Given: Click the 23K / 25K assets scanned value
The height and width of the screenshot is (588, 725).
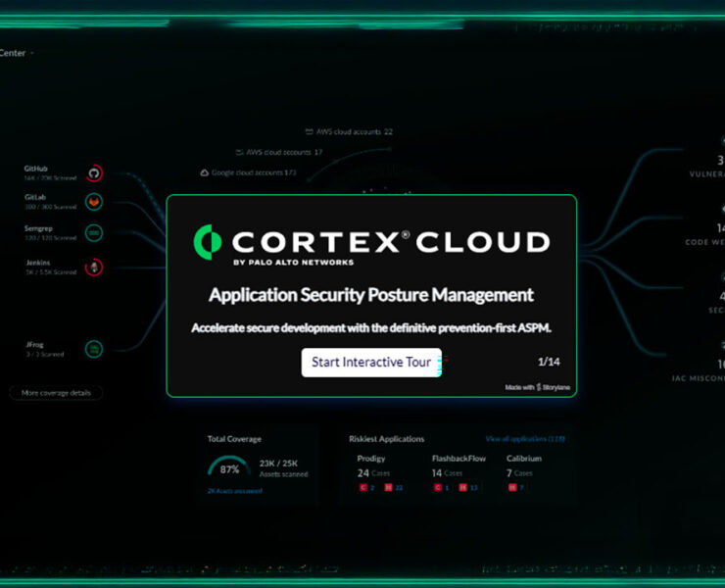Looking at the screenshot, I should (278, 464).
